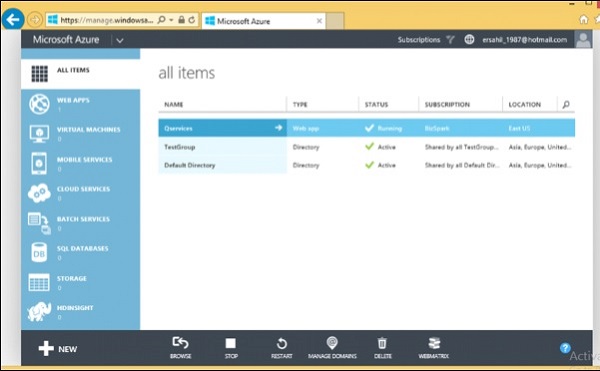Sort by the STATUS column header
The image size is (600, 371).
[x=376, y=104]
